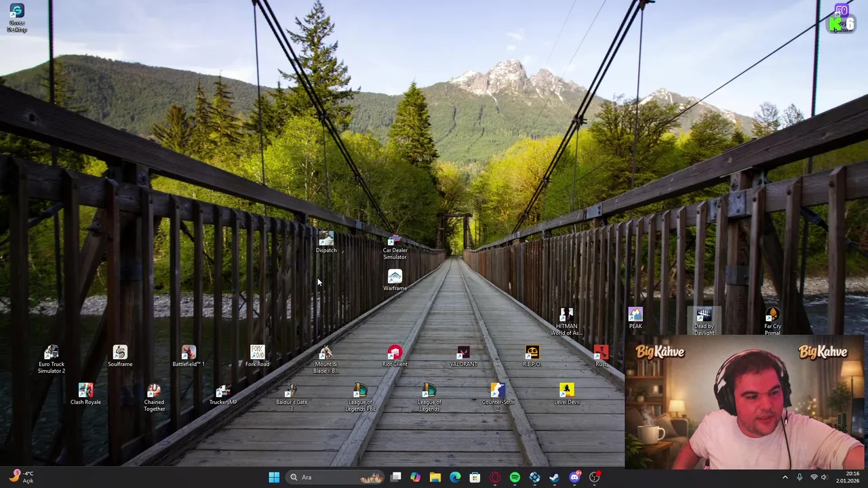868x488 pixels.
Task: Launch the TruckersMP shortcut
Action: [223, 394]
